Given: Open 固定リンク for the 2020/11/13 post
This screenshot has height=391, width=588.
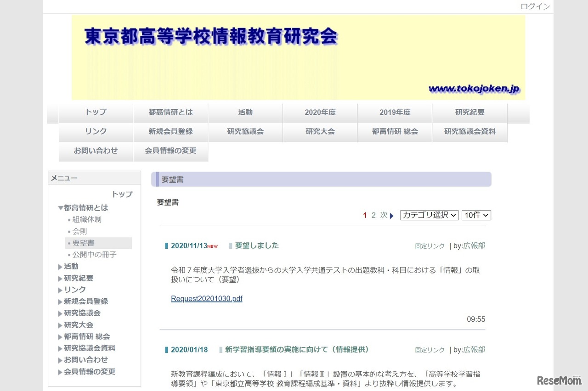Looking at the screenshot, I should 429,246.
